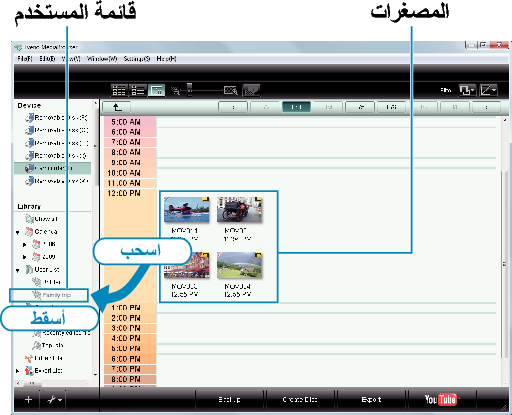Click the Create Disc button
The height and width of the screenshot is (415, 512).
coord(300,399)
